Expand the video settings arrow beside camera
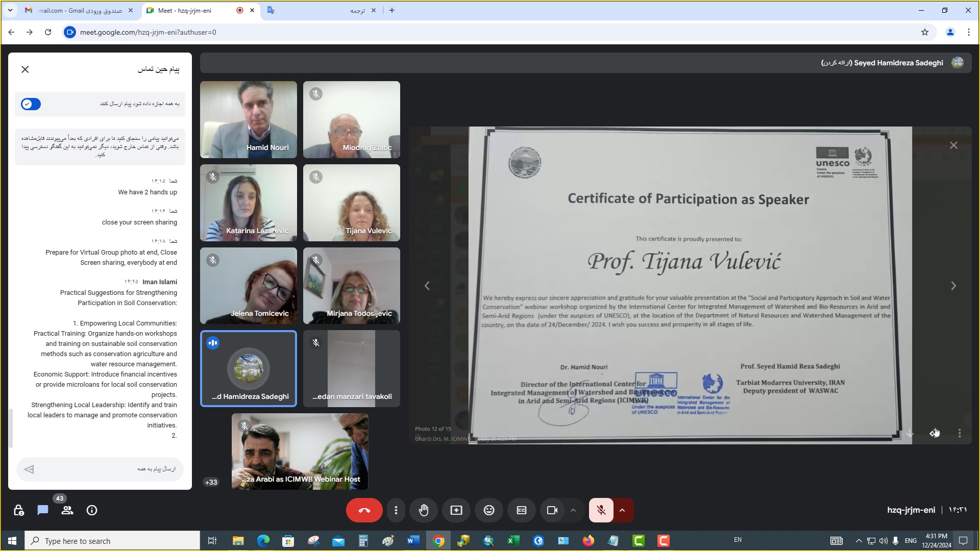Image resolution: width=980 pixels, height=551 pixels. [573, 510]
